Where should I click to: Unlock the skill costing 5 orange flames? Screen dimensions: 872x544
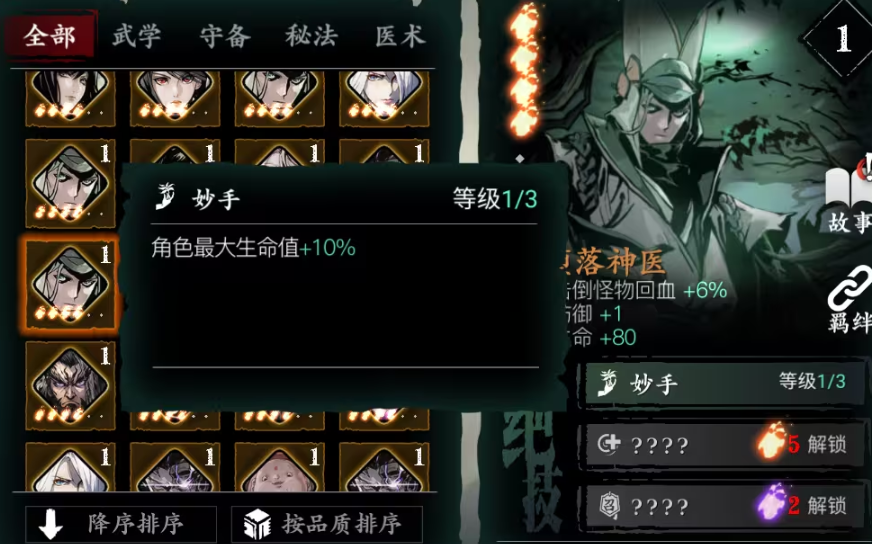tap(721, 444)
